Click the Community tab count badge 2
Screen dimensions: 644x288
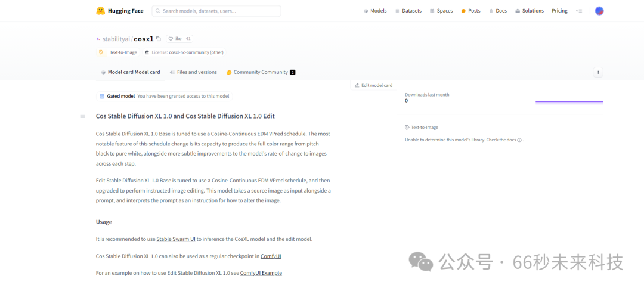point(292,72)
